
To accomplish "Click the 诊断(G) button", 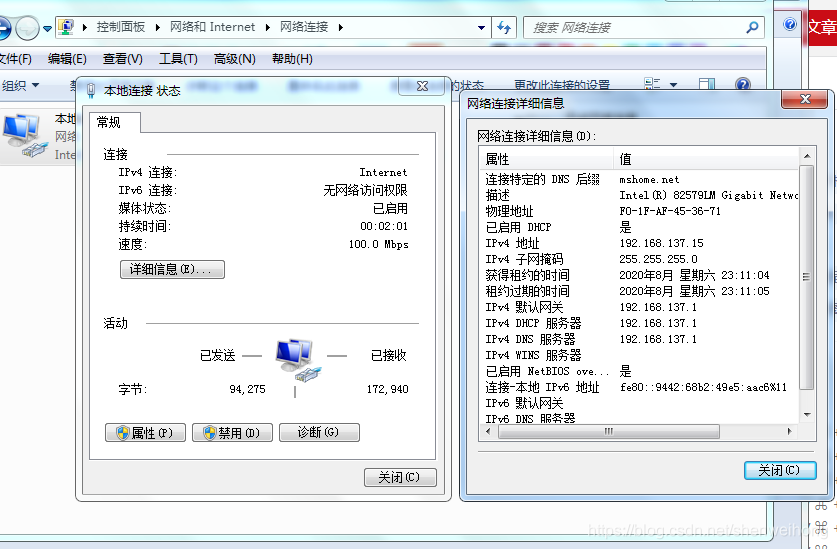I will click(x=319, y=433).
